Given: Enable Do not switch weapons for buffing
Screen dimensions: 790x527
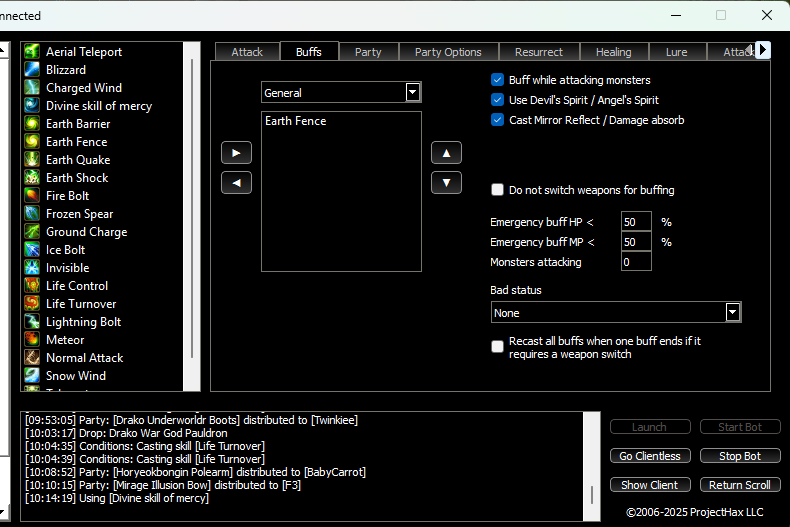Looking at the screenshot, I should coord(498,190).
